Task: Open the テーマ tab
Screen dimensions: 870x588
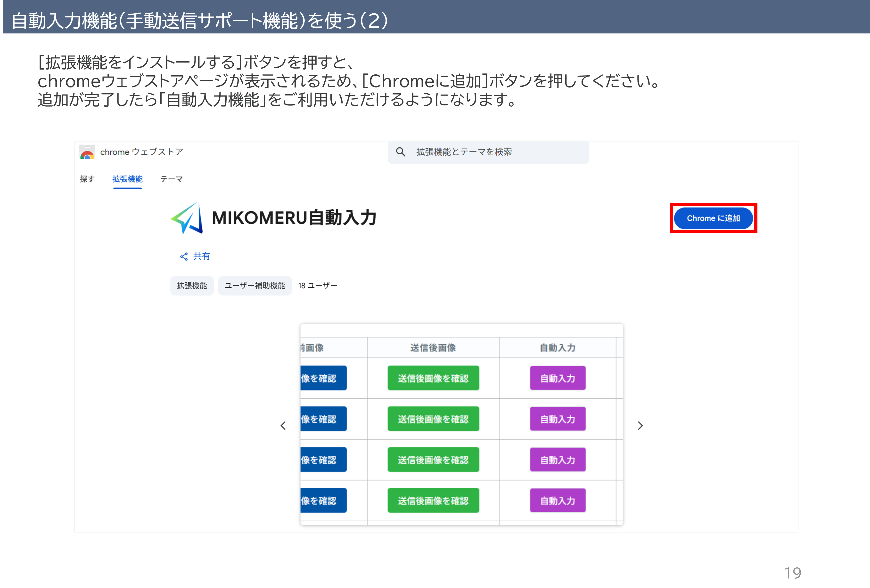Action: 172,179
